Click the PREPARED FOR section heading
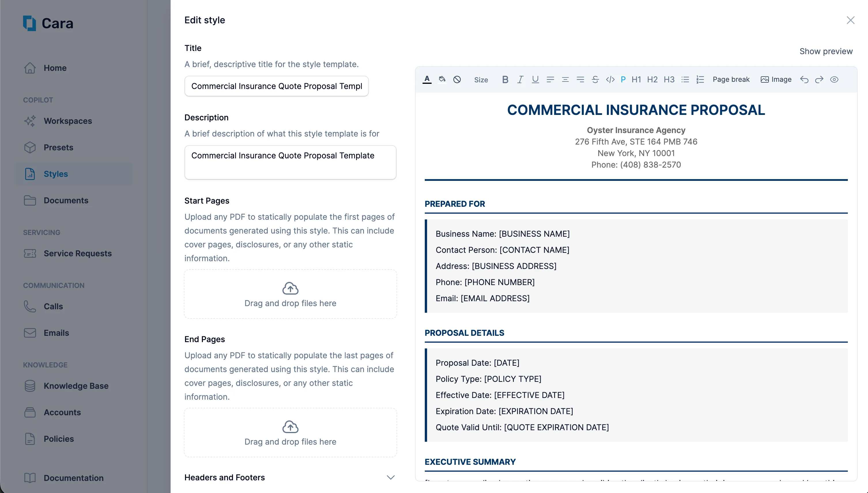The width and height of the screenshot is (868, 493). pos(455,204)
